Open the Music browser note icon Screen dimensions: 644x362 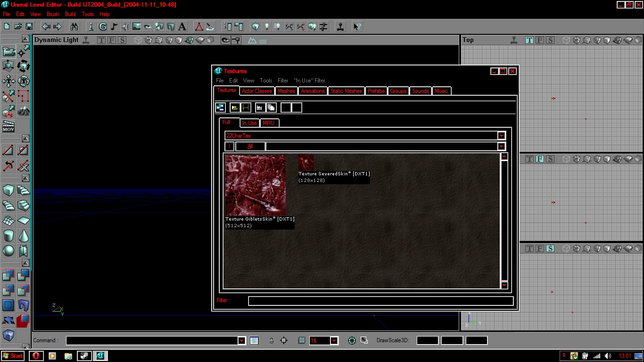114,26
